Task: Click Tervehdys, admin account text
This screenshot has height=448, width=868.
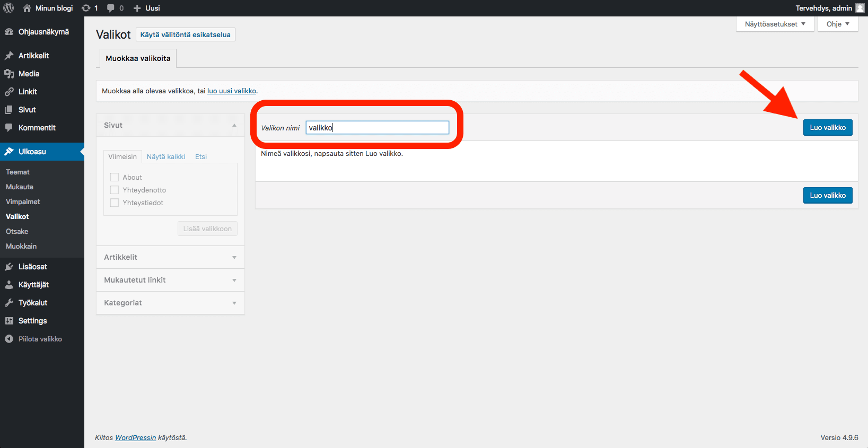Action: 823,8
